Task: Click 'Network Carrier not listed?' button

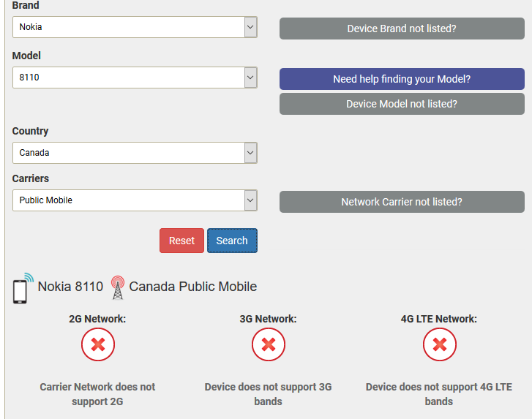Action: (402, 202)
